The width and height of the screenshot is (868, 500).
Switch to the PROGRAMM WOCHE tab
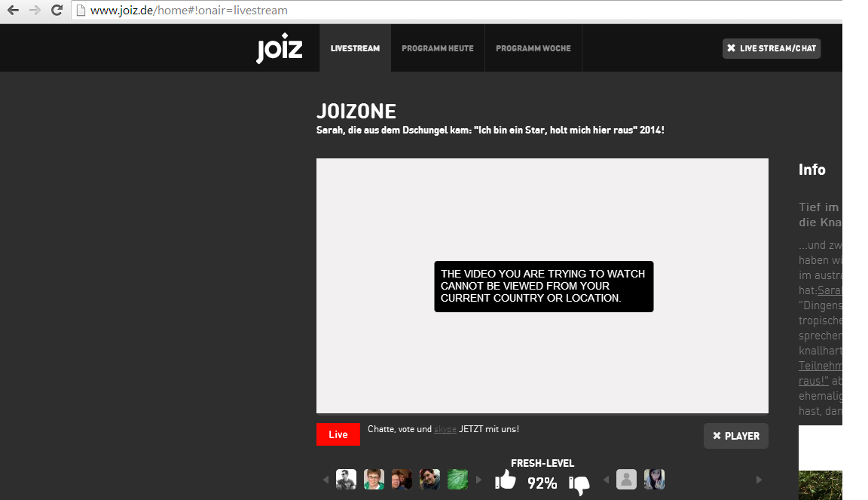(533, 48)
